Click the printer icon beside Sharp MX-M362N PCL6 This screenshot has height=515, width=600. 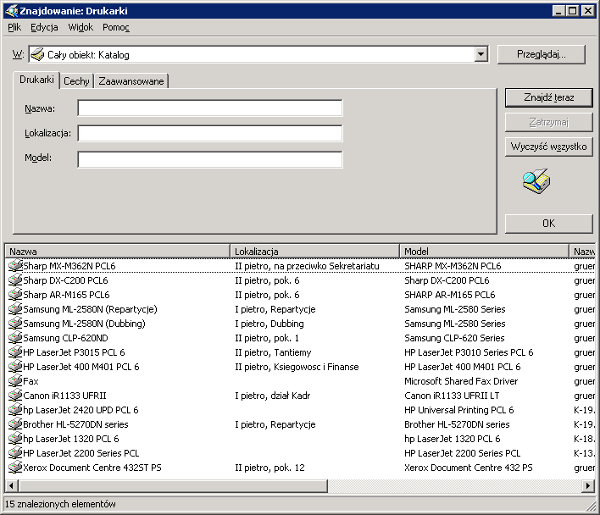pyautogui.click(x=15, y=266)
